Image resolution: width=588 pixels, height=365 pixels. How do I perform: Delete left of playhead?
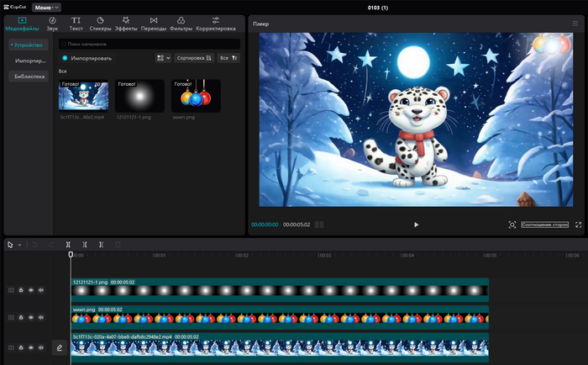coord(85,245)
